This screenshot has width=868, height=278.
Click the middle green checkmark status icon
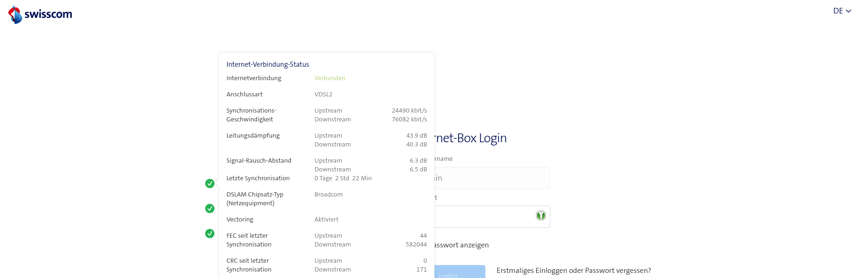click(x=210, y=208)
